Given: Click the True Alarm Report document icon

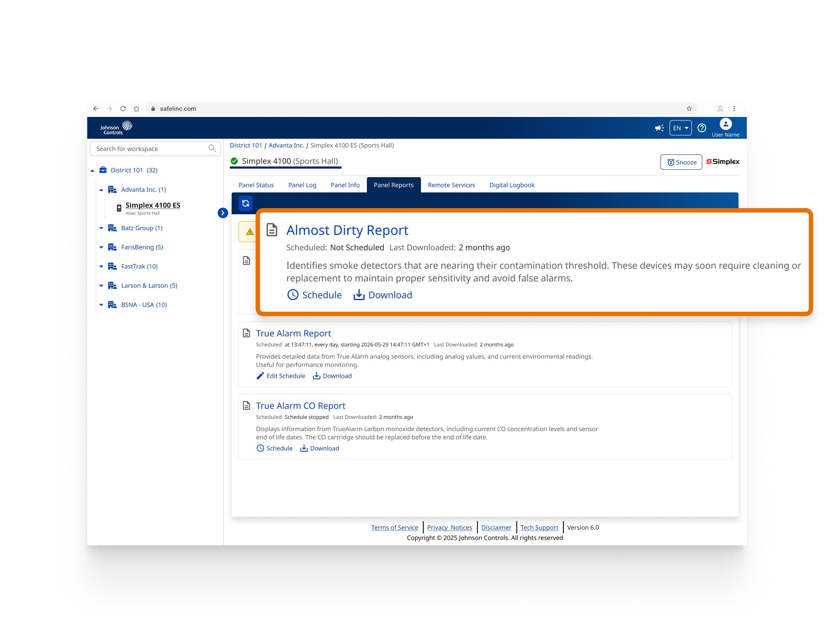Looking at the screenshot, I should pyautogui.click(x=246, y=333).
